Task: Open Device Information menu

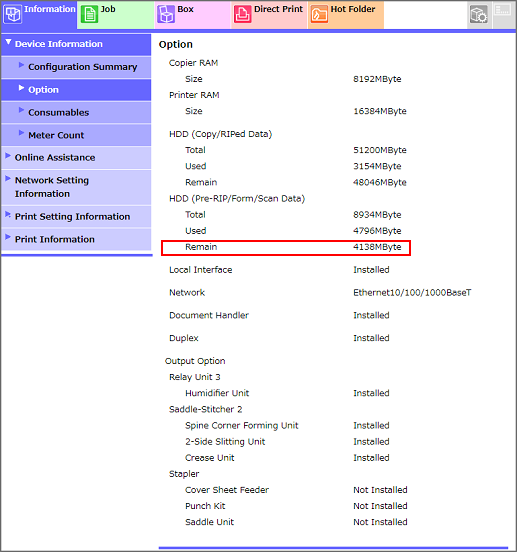Action: pyautogui.click(x=76, y=44)
